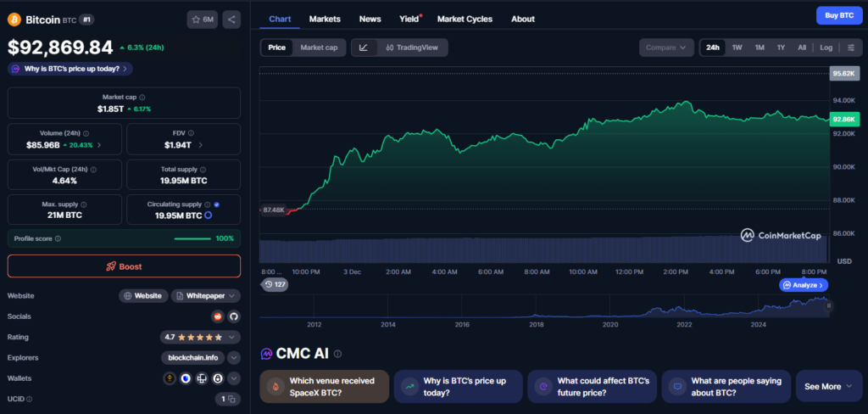Image resolution: width=868 pixels, height=414 pixels.
Task: Select the 24h time range
Action: [x=712, y=48]
